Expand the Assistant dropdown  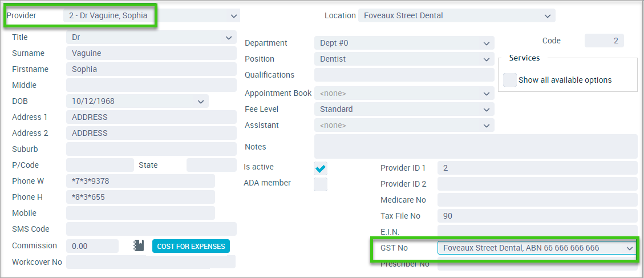[487, 125]
